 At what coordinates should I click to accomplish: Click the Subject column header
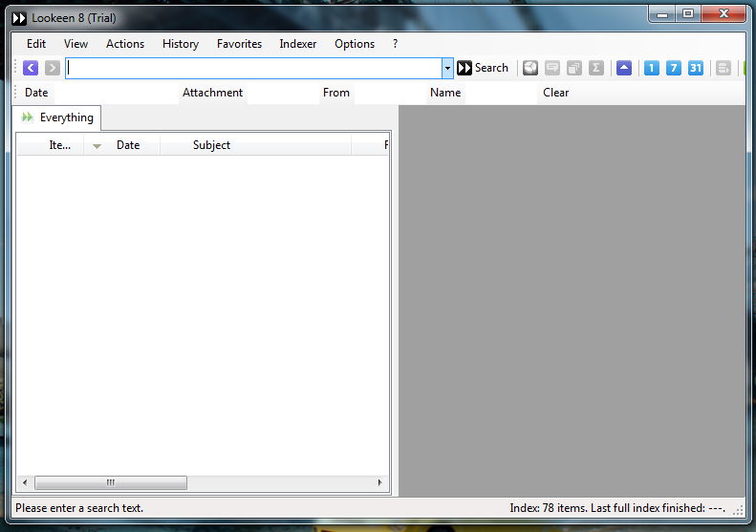tap(255, 145)
